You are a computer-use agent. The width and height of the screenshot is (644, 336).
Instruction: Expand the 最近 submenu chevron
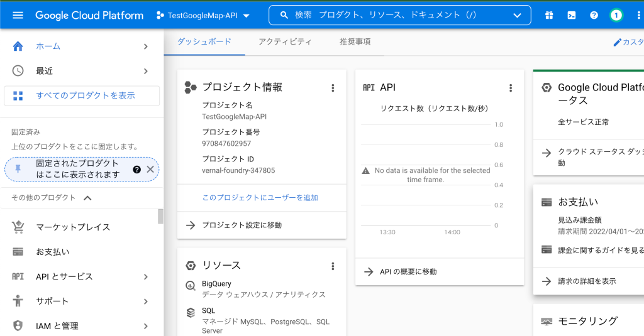point(146,71)
